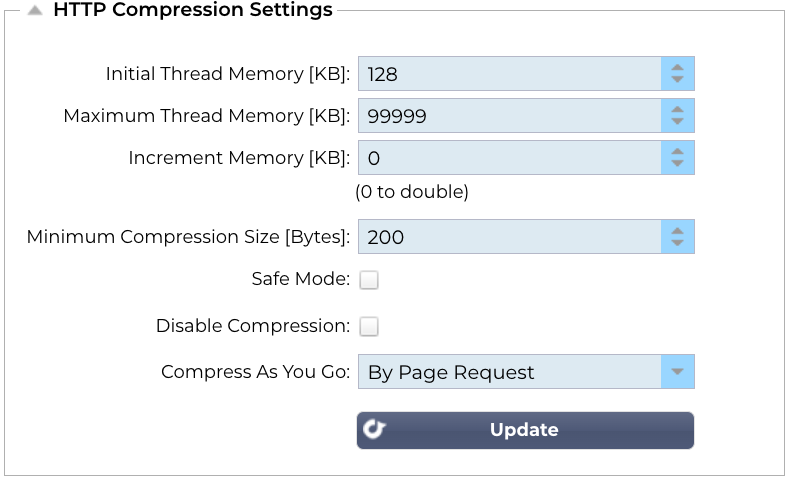Click the refresh icon on Update button
Screen dimensions: 786x477
pos(374,430)
